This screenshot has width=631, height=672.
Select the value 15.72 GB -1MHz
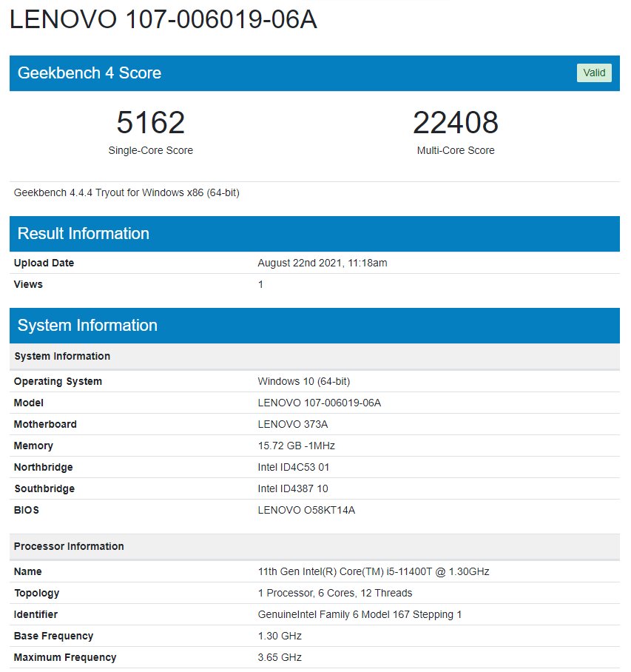click(296, 446)
